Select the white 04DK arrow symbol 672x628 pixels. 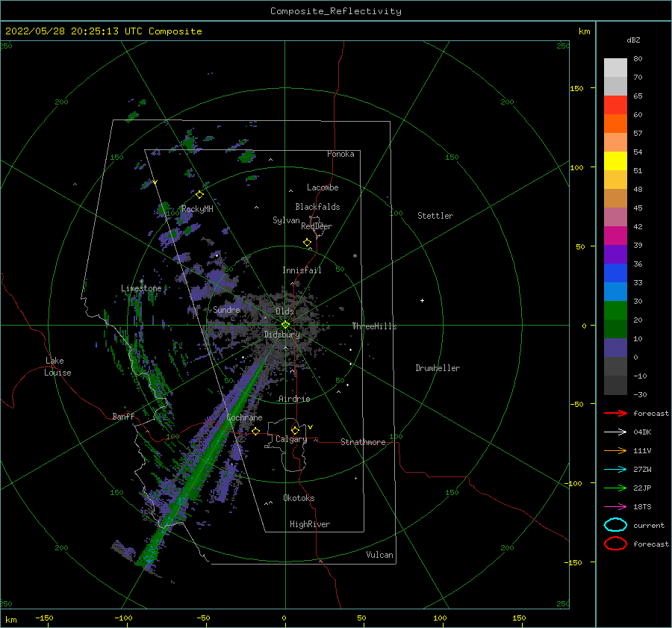tap(615, 432)
